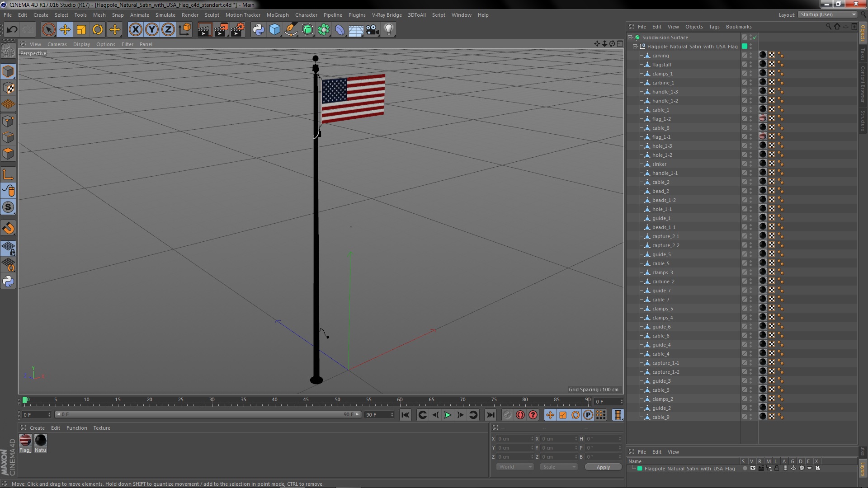Open Edit Render Settings icon
868x488 pixels.
(238, 30)
